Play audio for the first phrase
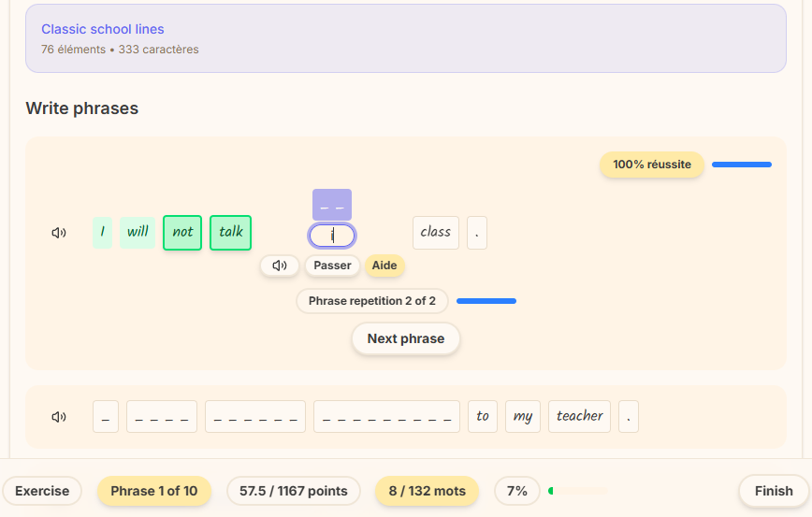812x517 pixels. coord(59,233)
